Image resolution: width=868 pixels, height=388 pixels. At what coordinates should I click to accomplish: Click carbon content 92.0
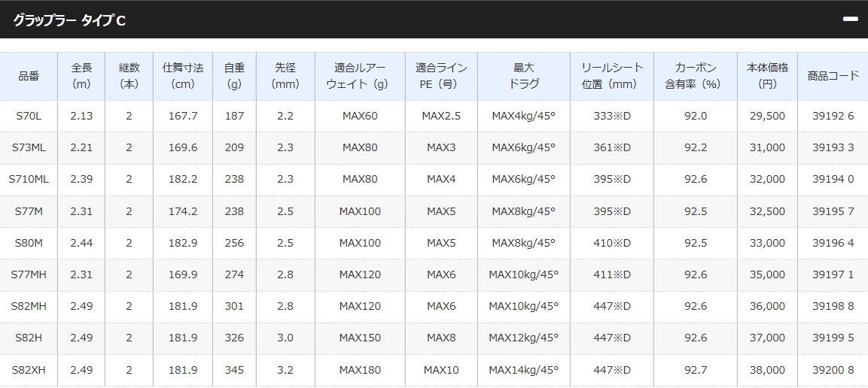coord(696,116)
